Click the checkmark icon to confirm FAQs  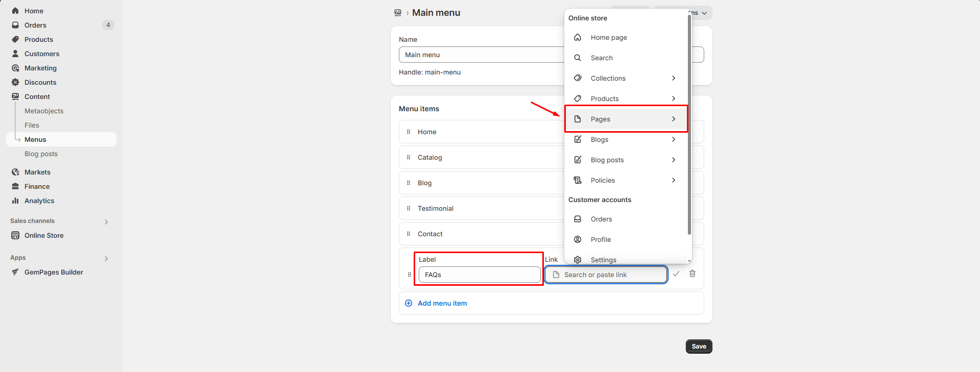point(676,274)
